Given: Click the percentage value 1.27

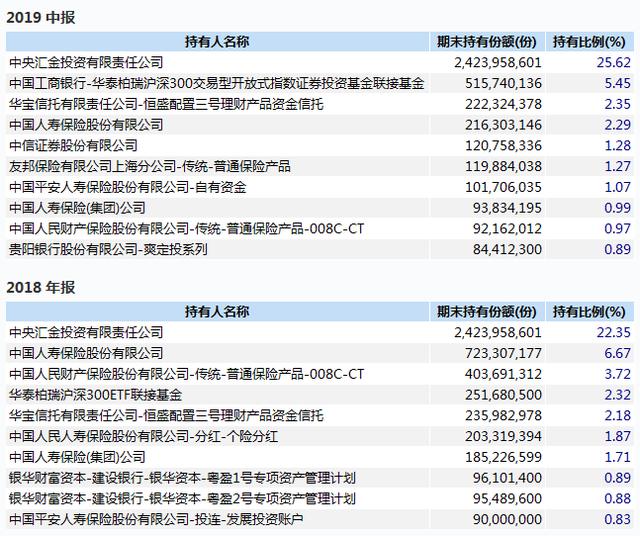Looking at the screenshot, I should (618, 167).
